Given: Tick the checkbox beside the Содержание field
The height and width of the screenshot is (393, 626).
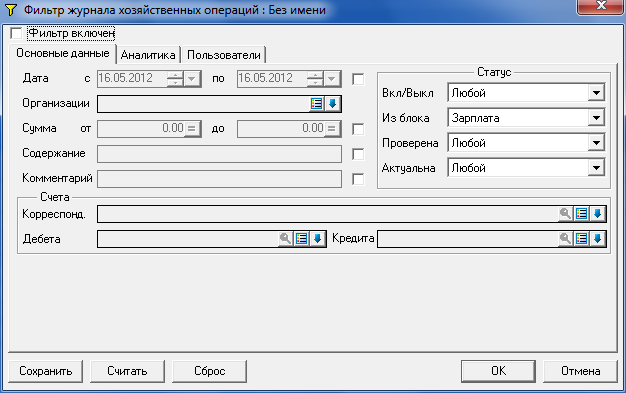Looking at the screenshot, I should click(358, 154).
